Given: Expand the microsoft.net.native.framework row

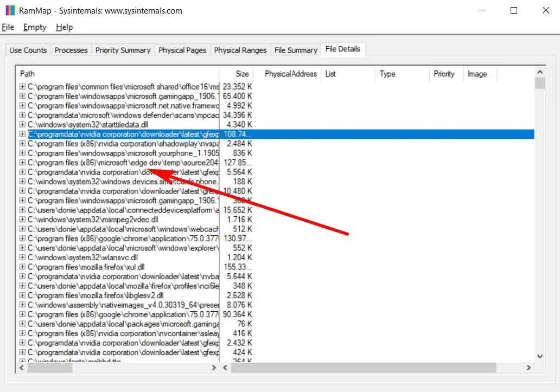Looking at the screenshot, I should 22,106.
